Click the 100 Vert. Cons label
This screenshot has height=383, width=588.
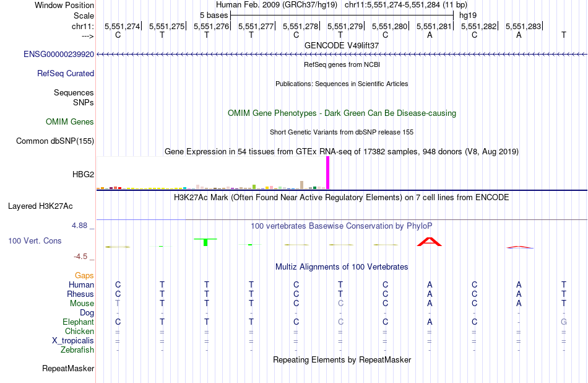coord(35,240)
